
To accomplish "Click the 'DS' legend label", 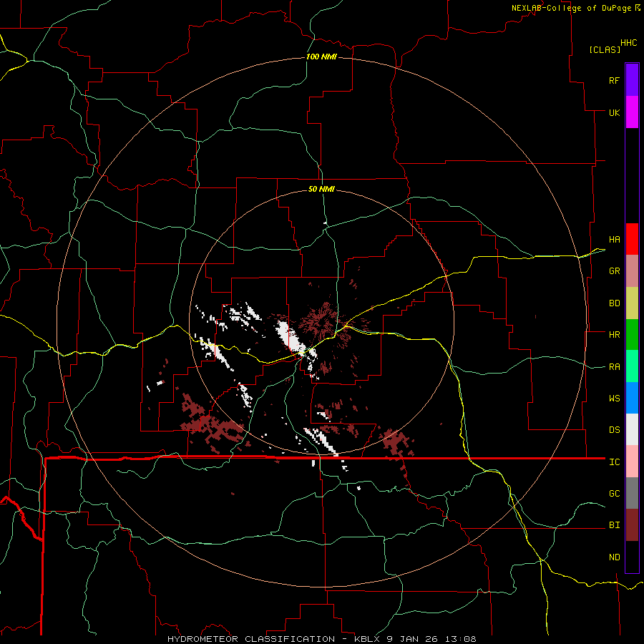I will [x=614, y=430].
